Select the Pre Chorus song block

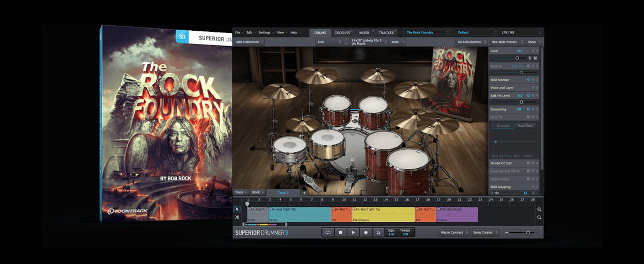383,215
